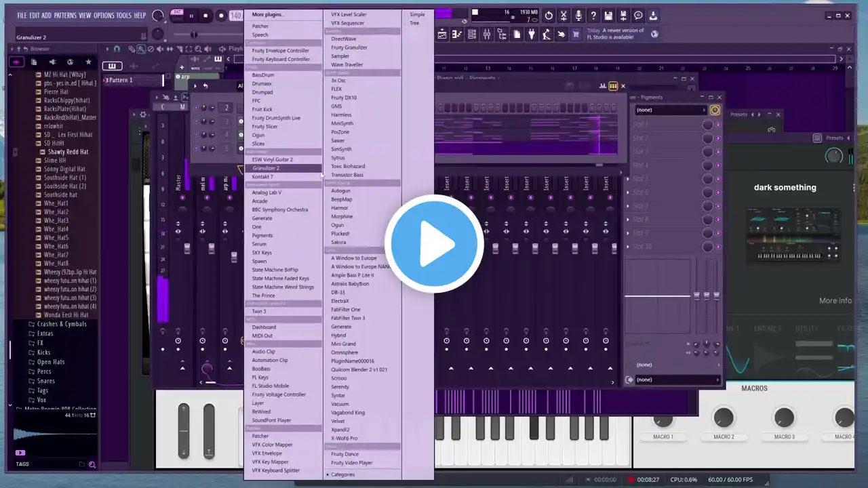Open the FILE menu
Image resolution: width=868 pixels, height=488 pixels.
(22, 16)
